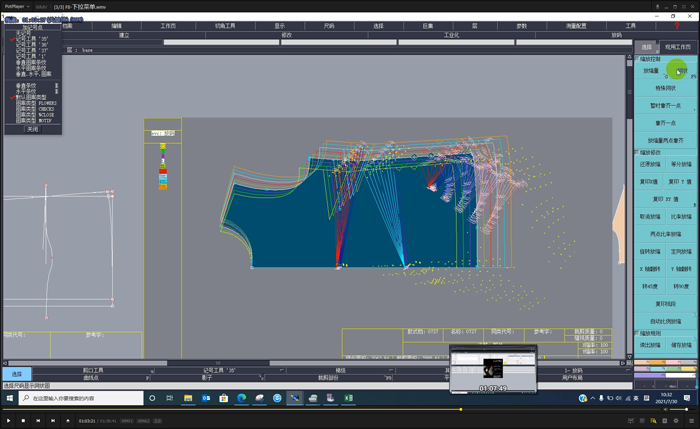Click the 暂时靠齐一点 button
The width and height of the screenshot is (700, 429).
665,106
